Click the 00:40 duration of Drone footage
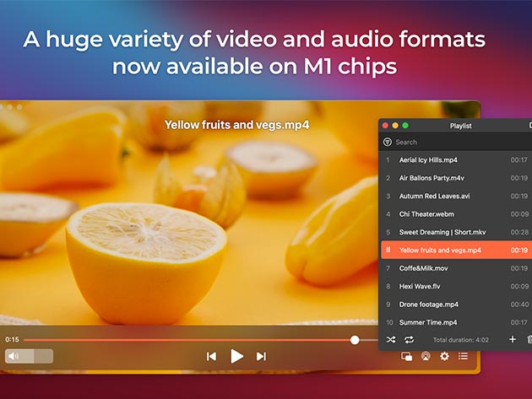Screen dimensions: 532x399 (519, 305)
